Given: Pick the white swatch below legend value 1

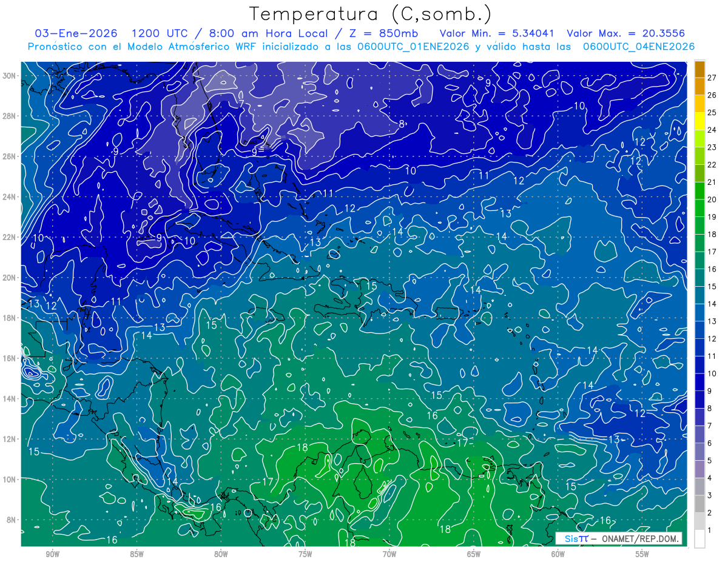Looking at the screenshot, I should 699,539.
